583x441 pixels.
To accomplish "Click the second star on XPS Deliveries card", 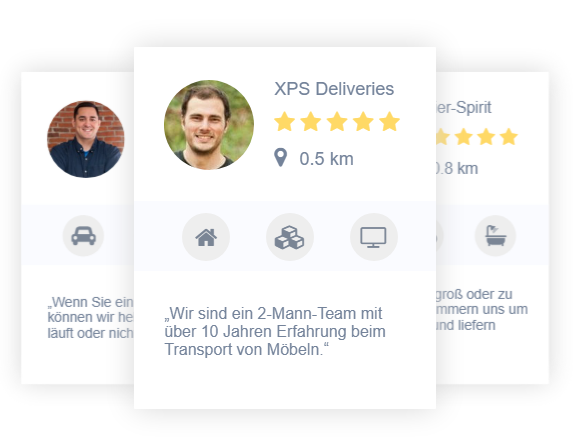I will [x=311, y=121].
